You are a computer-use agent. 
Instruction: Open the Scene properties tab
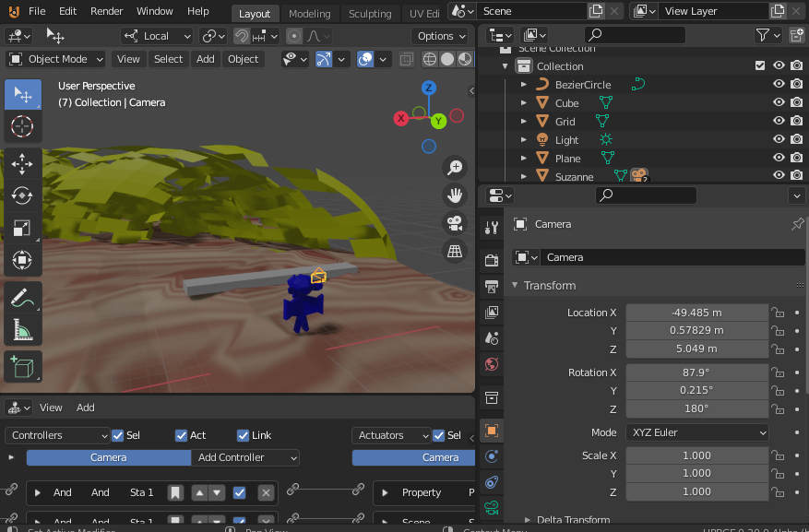(491, 338)
